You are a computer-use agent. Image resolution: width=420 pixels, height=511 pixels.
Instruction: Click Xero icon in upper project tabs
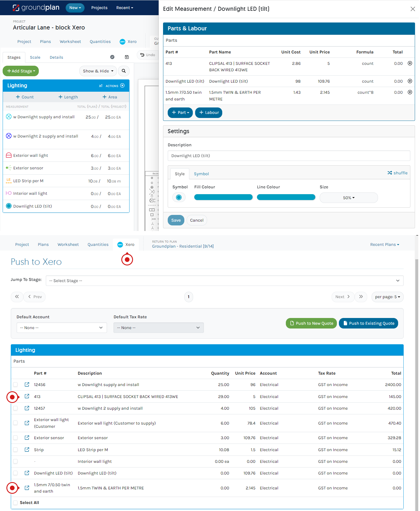(x=123, y=42)
